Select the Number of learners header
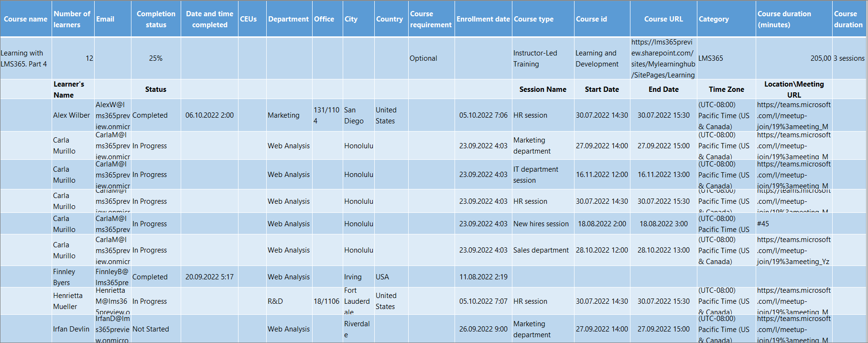Screen dimensions: 868x343 click(x=72, y=19)
